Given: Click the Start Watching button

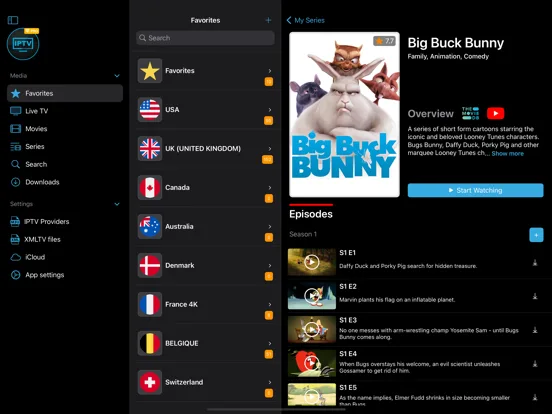Looking at the screenshot, I should coord(475,190).
